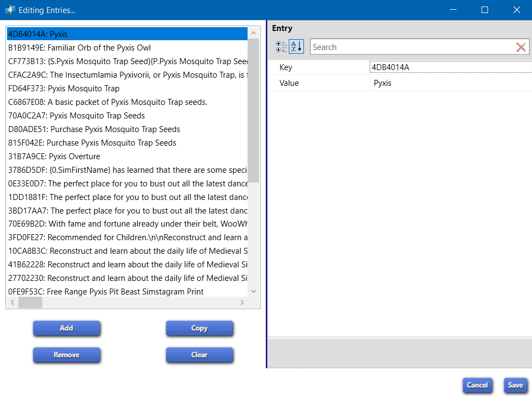Edit the Key field value 4DB4014A

pos(449,67)
